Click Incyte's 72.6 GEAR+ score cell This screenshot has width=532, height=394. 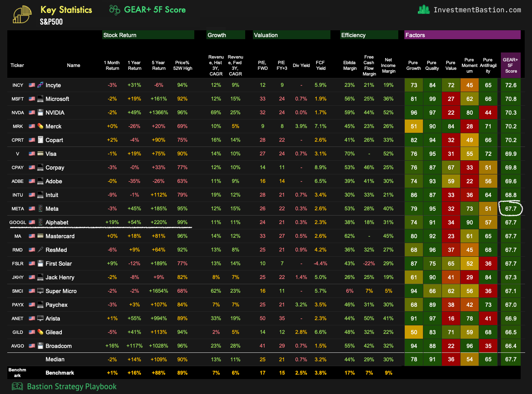pos(511,85)
